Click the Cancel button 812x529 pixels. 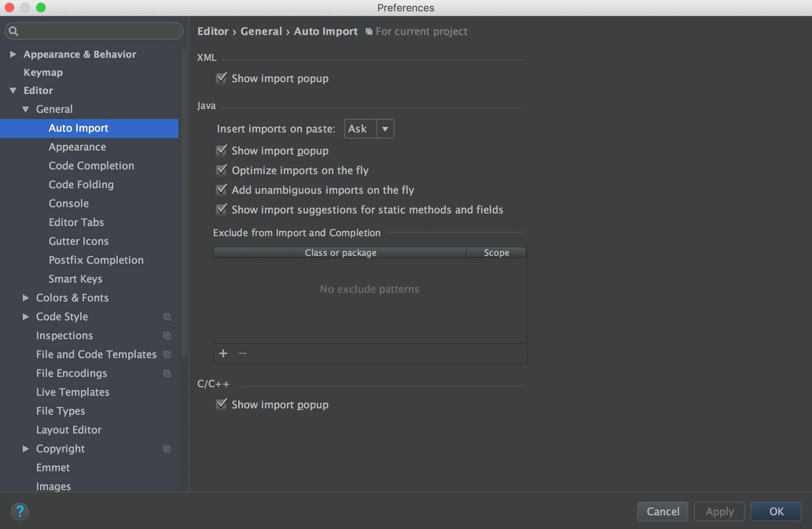663,511
